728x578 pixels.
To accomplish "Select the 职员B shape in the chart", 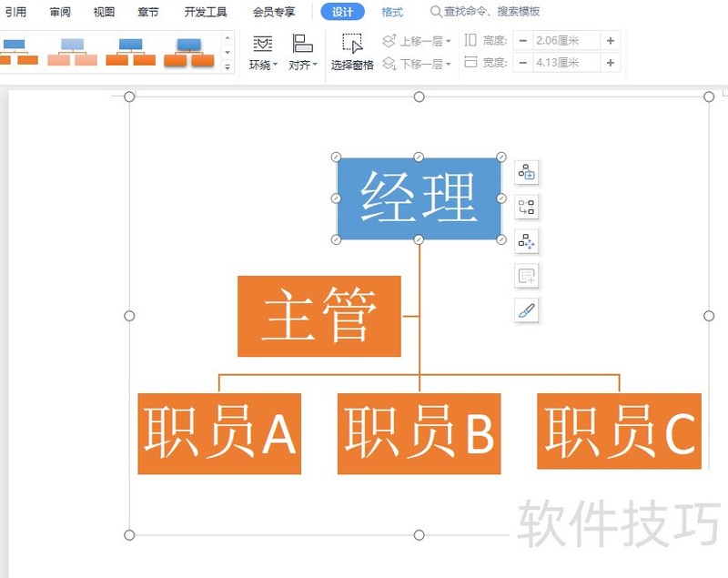I will (x=419, y=434).
